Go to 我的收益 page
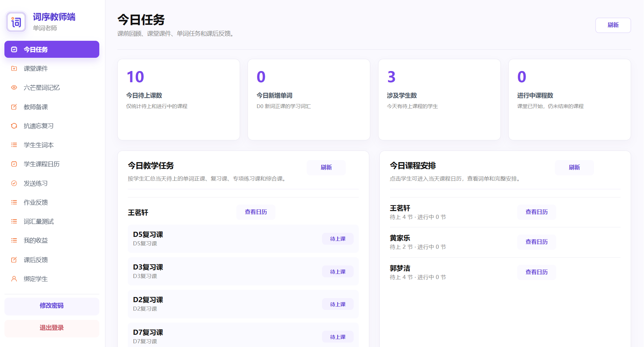644x347 pixels. pos(52,240)
